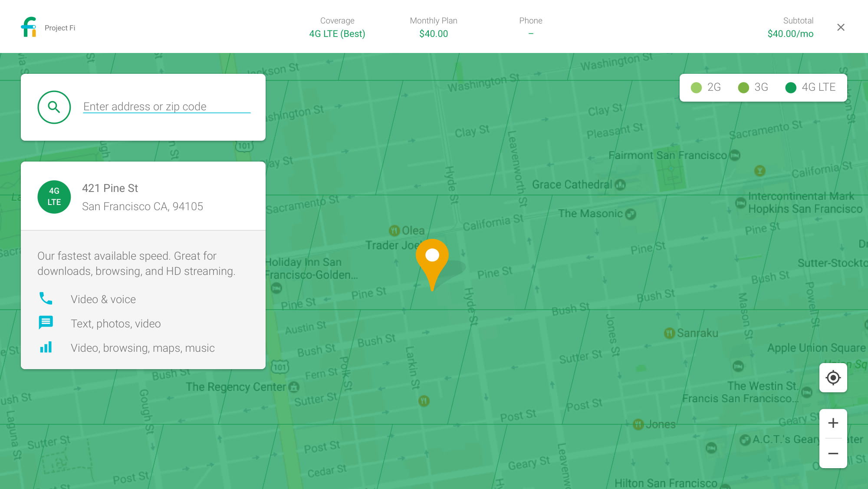Image resolution: width=868 pixels, height=489 pixels.
Task: Click the message bubble icon
Action: click(46, 322)
